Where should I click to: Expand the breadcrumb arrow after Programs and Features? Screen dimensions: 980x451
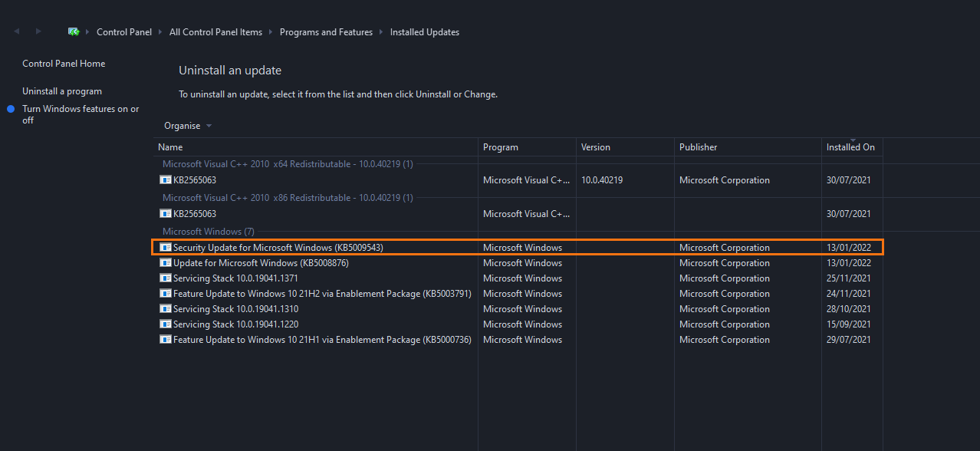(381, 32)
